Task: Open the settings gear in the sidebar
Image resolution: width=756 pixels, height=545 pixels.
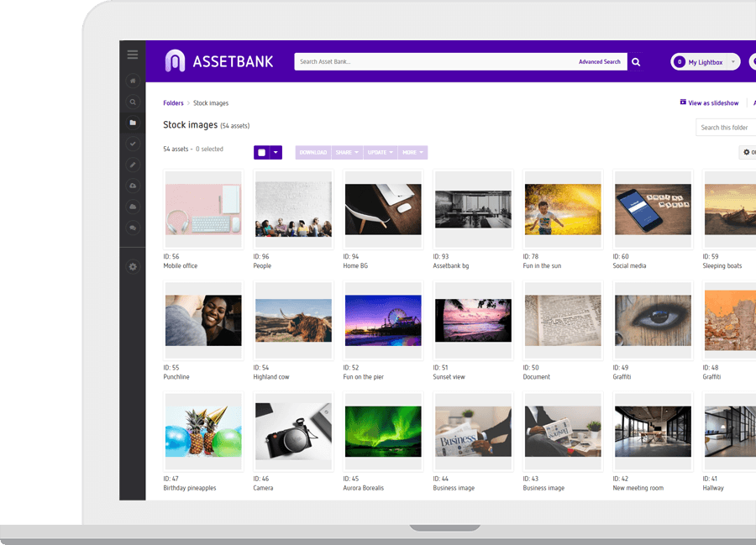Action: 133,267
